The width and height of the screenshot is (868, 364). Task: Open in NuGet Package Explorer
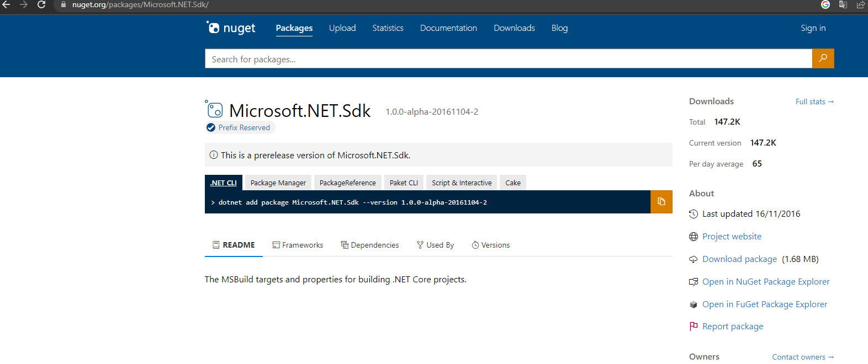[x=766, y=282]
